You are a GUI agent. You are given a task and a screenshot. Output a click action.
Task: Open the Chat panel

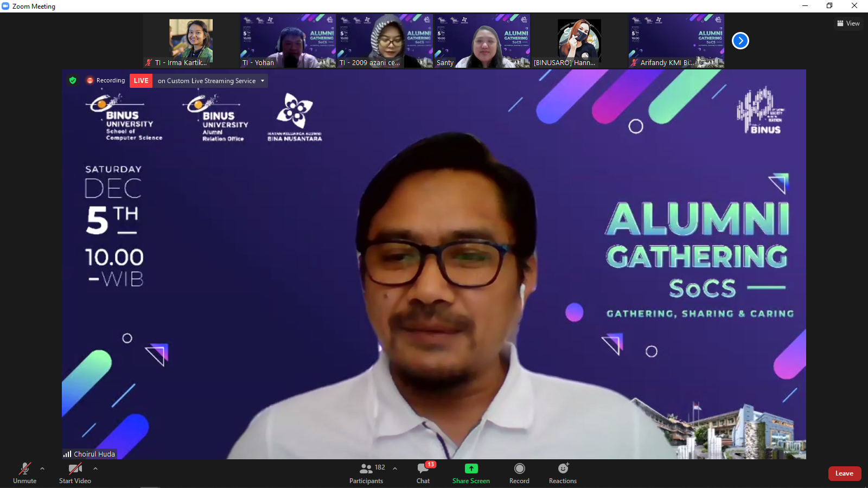423,473
